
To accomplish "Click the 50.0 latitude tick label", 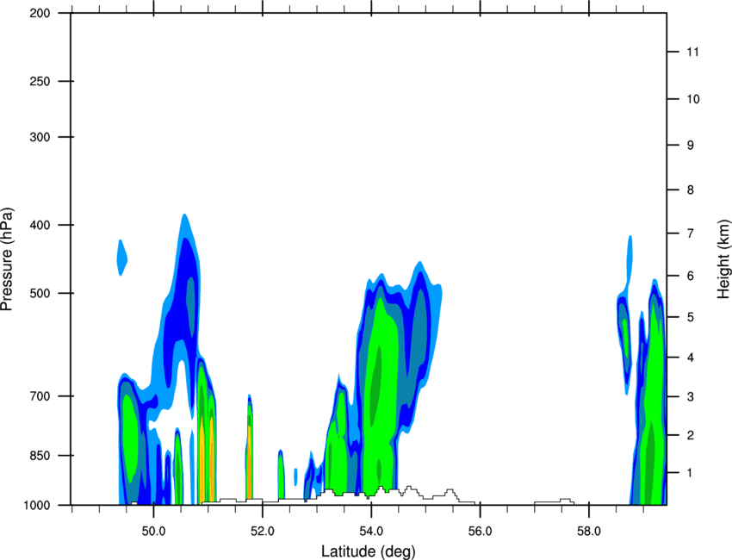I will pyautogui.click(x=153, y=532).
